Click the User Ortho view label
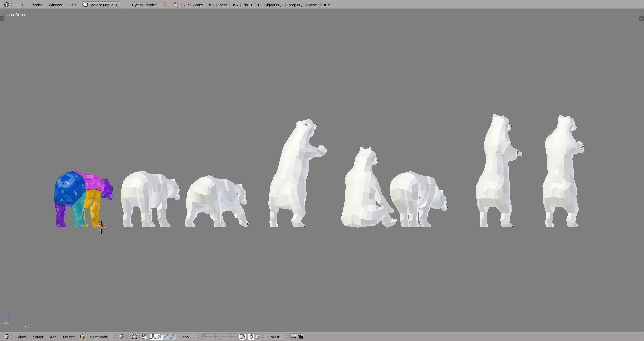This screenshot has width=644, height=341. pyautogui.click(x=16, y=15)
